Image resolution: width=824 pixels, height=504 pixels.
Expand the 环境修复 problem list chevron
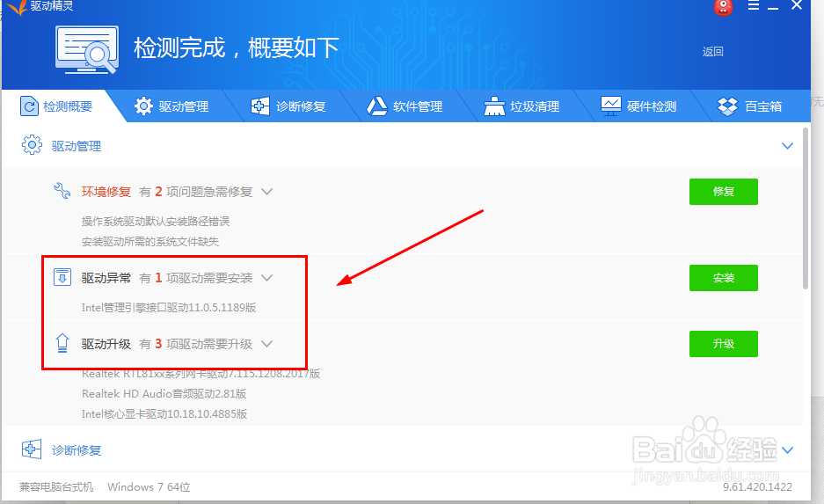click(x=267, y=192)
